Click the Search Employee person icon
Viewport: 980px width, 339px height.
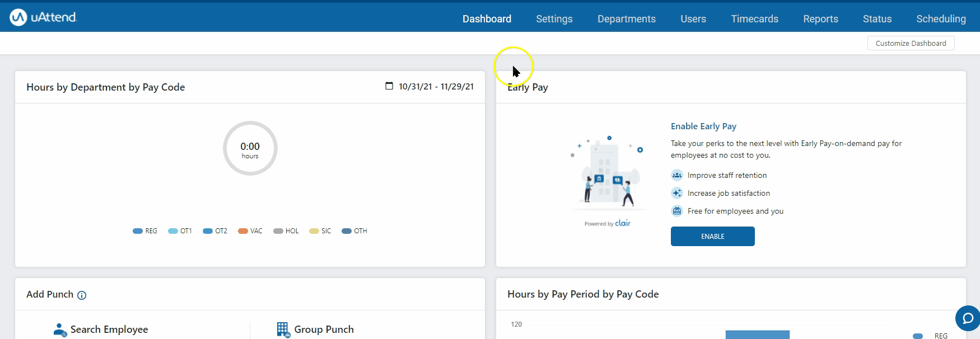[x=60, y=329]
